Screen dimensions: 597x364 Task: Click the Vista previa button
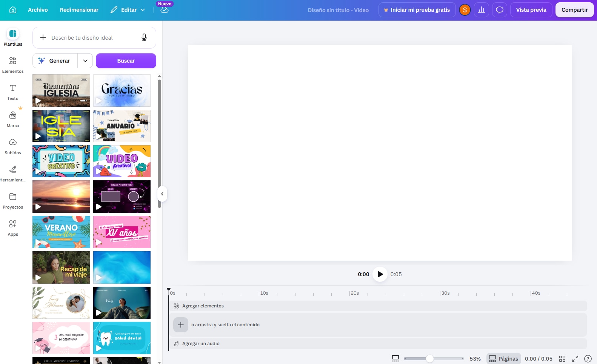(531, 10)
